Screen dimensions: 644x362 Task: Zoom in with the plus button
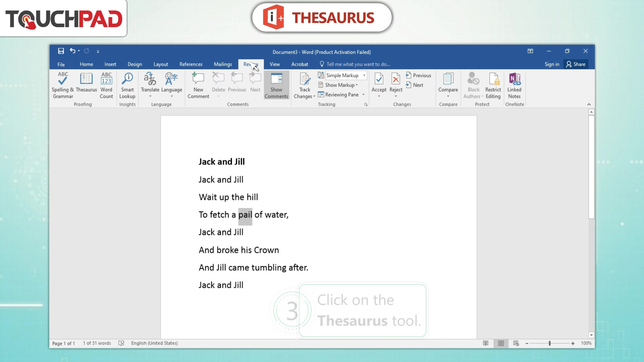pyautogui.click(x=573, y=343)
